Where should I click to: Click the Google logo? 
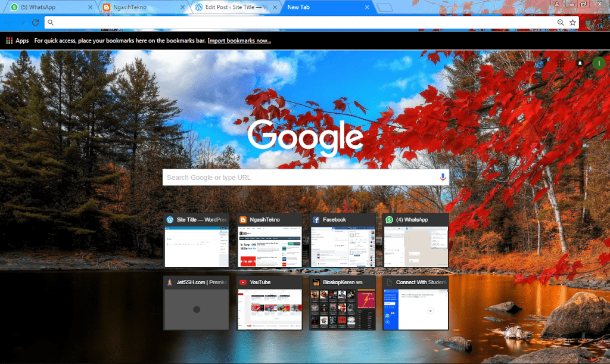(x=306, y=138)
